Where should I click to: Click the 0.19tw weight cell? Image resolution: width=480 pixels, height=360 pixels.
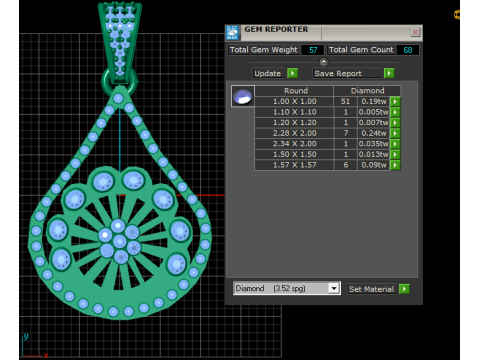pyautogui.click(x=374, y=101)
